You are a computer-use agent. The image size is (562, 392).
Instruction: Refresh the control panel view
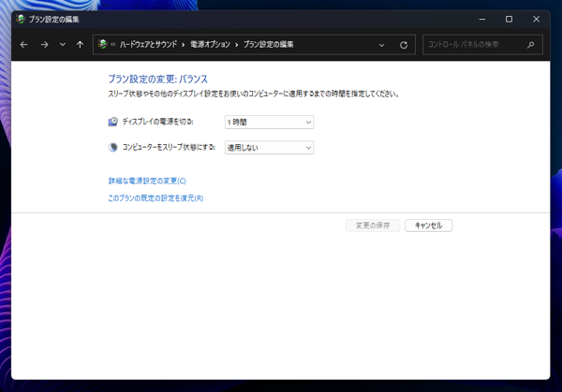click(404, 45)
